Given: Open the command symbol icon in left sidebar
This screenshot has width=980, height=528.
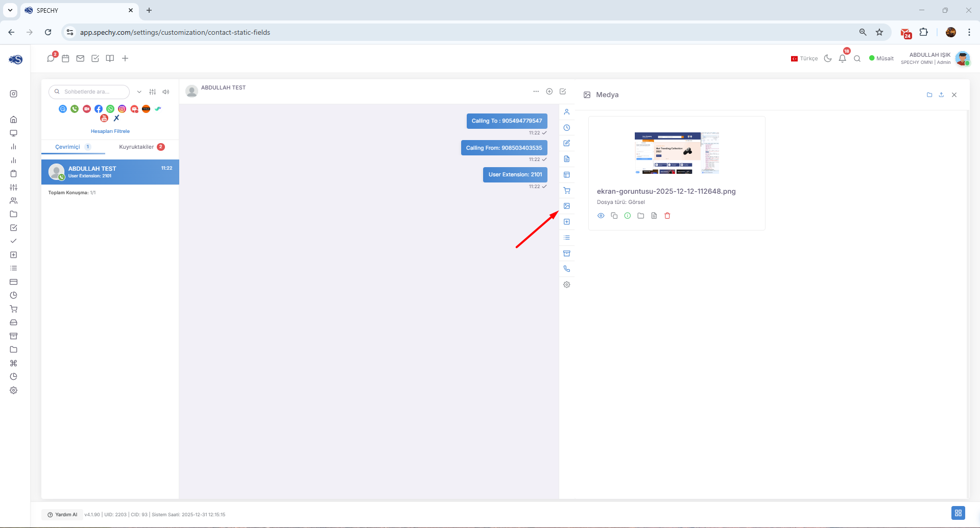Looking at the screenshot, I should 14,363.
